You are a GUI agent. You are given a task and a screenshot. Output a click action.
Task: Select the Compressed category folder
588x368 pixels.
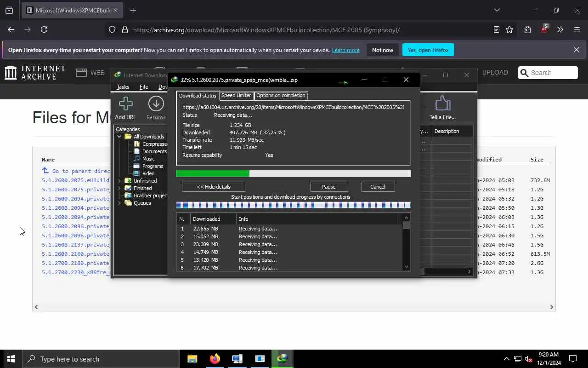click(x=151, y=144)
